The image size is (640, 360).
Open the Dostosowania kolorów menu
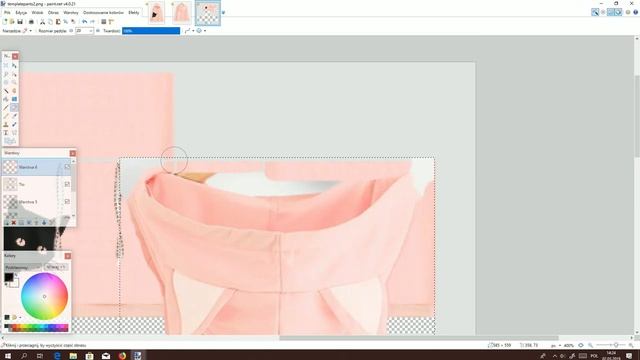[103, 13]
